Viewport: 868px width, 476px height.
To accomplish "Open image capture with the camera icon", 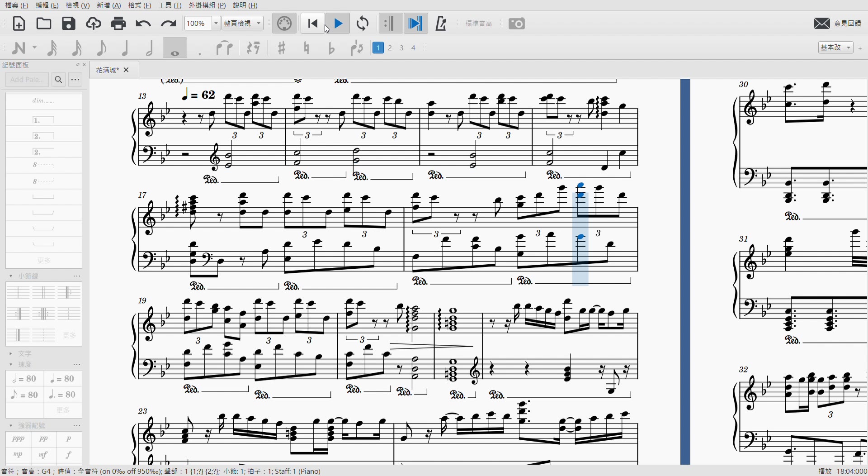I will click(517, 24).
